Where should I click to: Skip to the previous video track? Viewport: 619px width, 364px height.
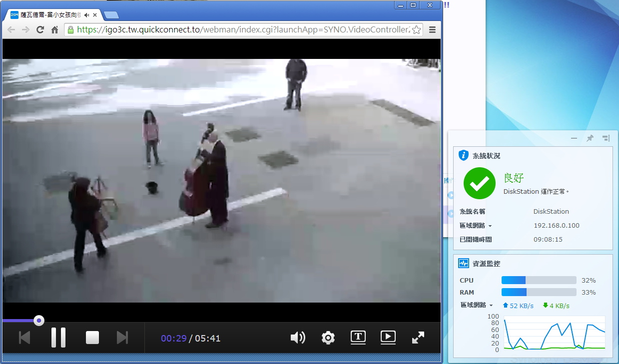click(24, 338)
